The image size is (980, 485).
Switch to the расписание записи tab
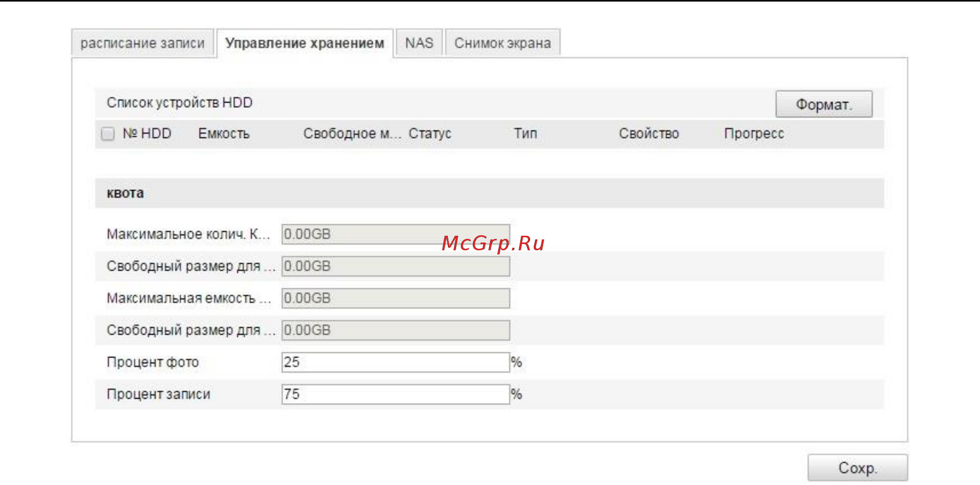tap(143, 43)
